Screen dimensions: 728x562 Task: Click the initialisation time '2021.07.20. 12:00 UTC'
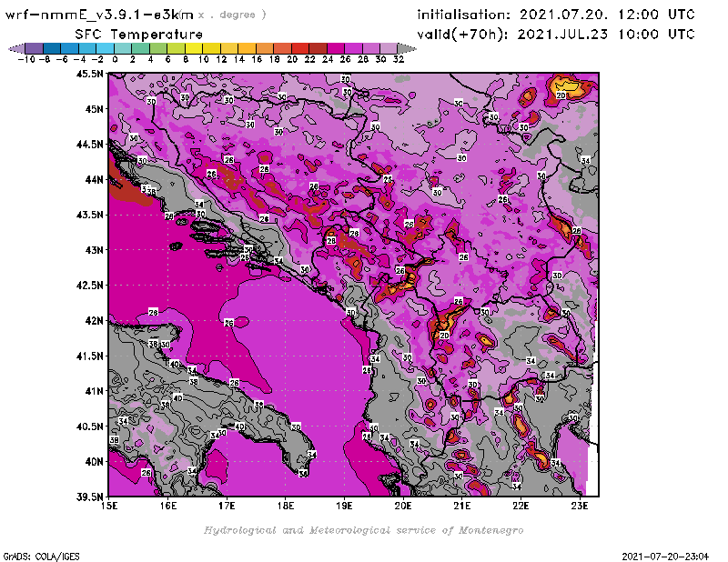pyautogui.click(x=607, y=15)
